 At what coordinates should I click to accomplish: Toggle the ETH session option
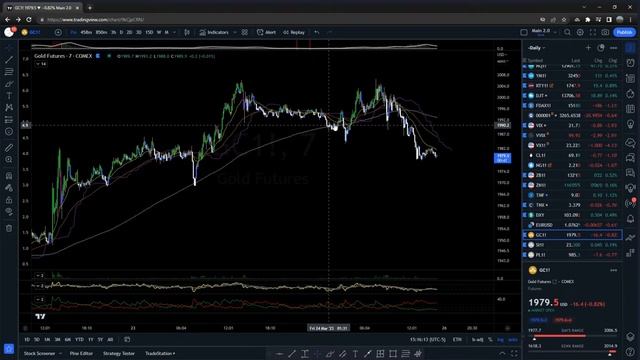457,340
